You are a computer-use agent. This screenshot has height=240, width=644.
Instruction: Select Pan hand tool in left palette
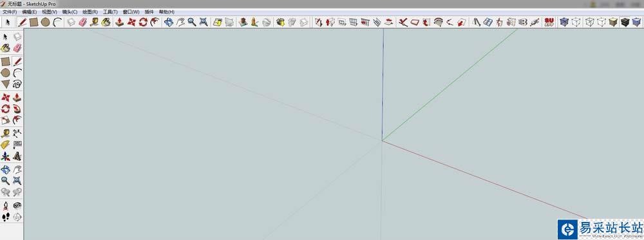coord(17,169)
